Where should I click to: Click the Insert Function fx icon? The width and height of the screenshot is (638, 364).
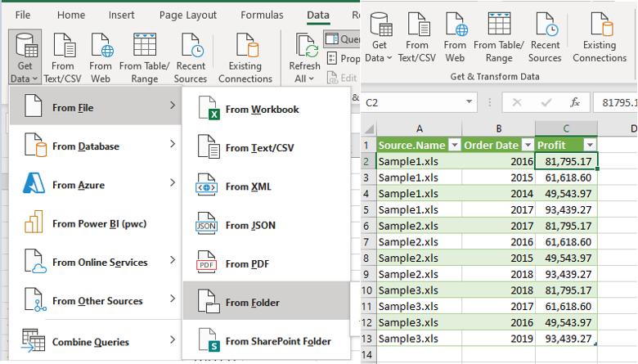click(x=575, y=102)
